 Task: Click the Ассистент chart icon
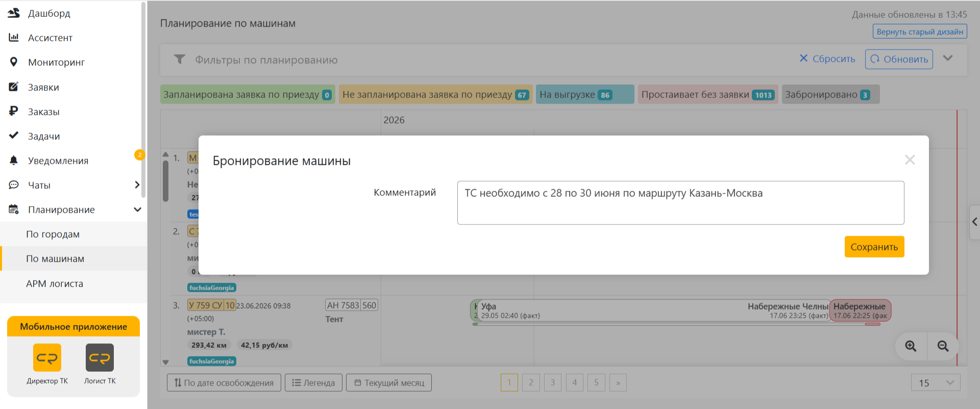pos(14,37)
